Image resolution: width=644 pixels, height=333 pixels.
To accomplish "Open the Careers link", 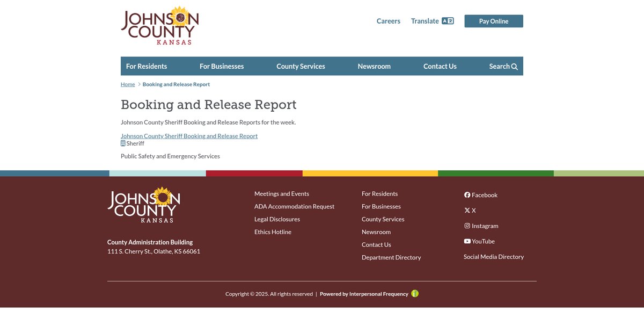I will (x=389, y=21).
